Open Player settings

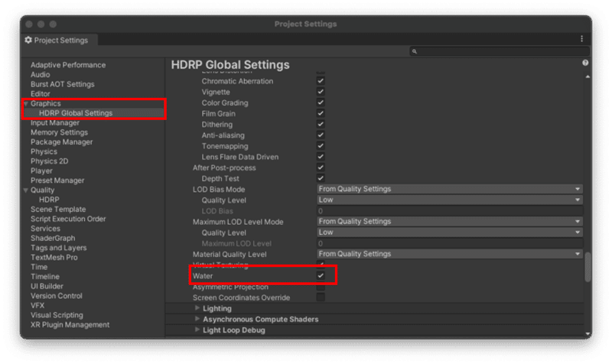41,171
